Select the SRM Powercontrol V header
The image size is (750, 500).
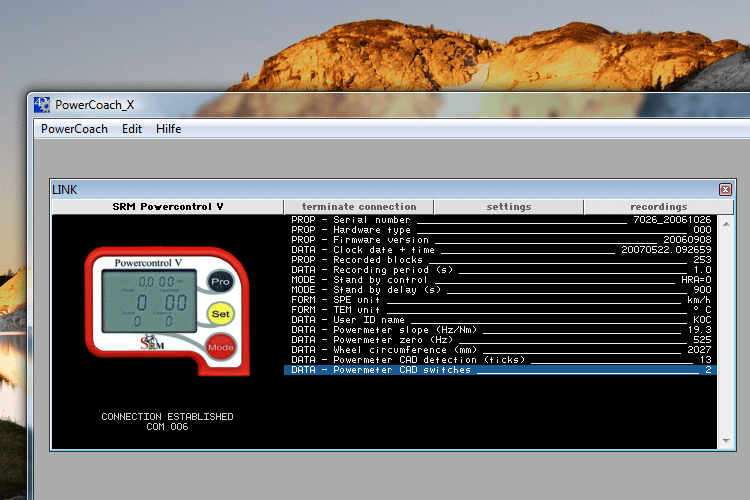coord(167,207)
